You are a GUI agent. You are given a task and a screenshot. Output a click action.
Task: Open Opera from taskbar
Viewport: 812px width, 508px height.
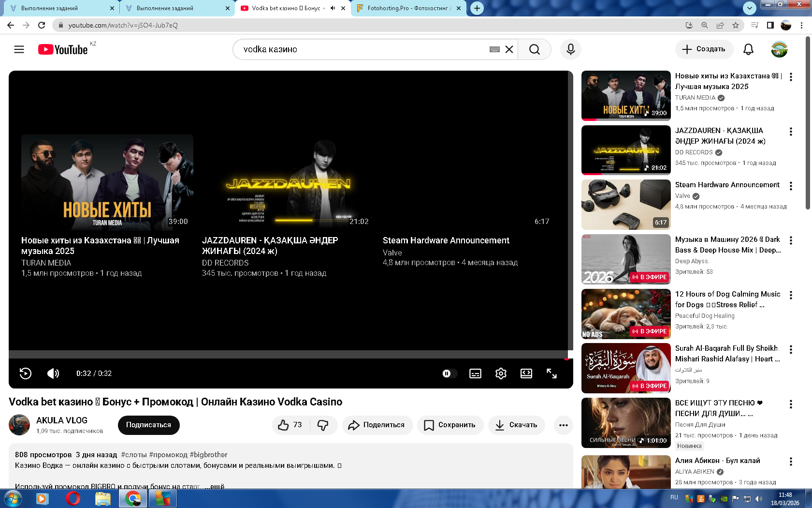(x=73, y=498)
